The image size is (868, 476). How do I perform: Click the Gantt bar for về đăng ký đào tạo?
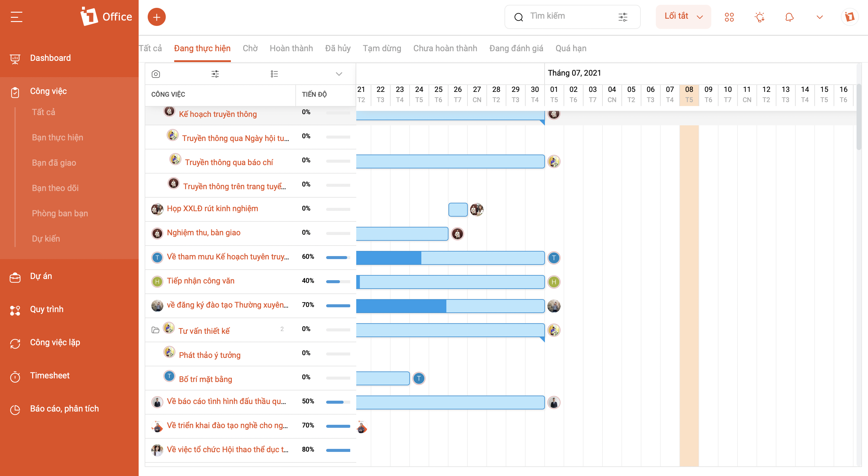450,306
